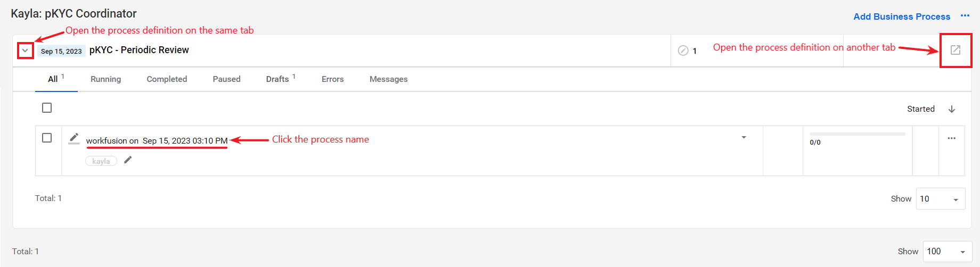Switch to the Drafts tab
Screen dimensions: 980x267
(280, 79)
